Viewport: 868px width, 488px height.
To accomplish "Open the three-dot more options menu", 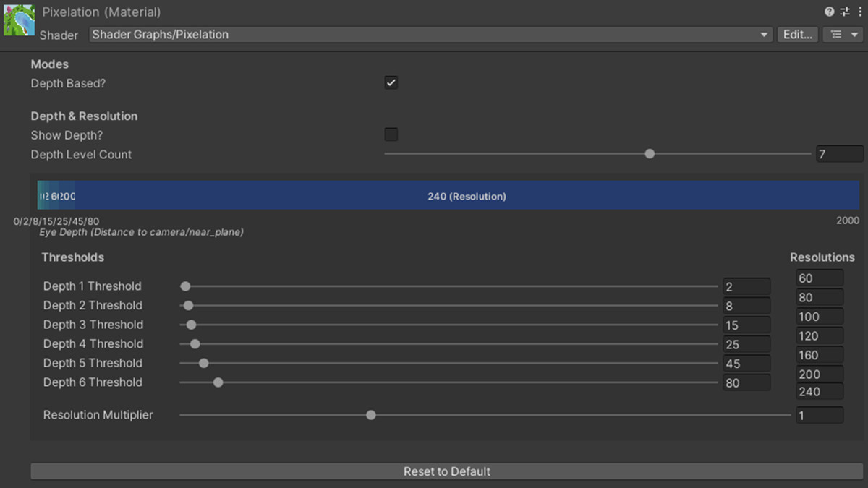I will (860, 12).
